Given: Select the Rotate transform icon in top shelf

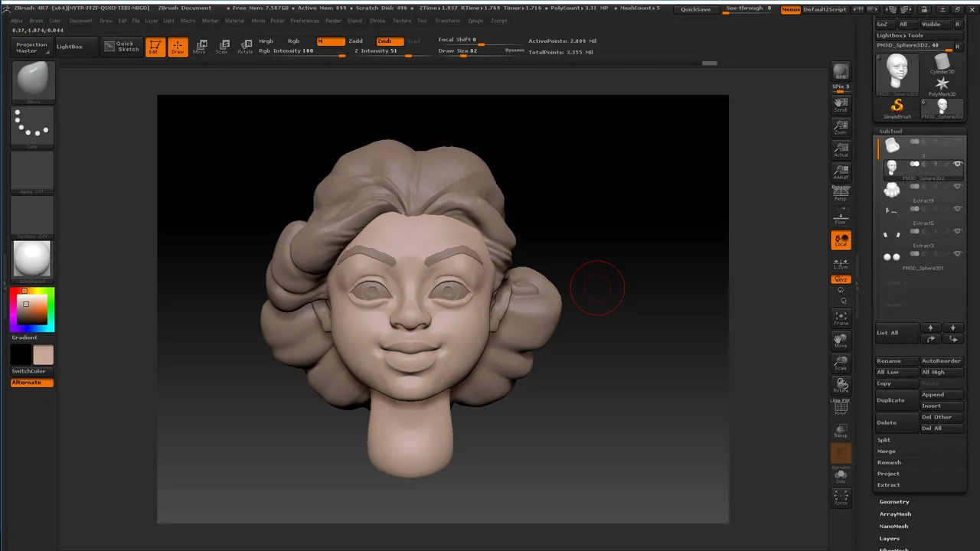Looking at the screenshot, I should pyautogui.click(x=245, y=47).
